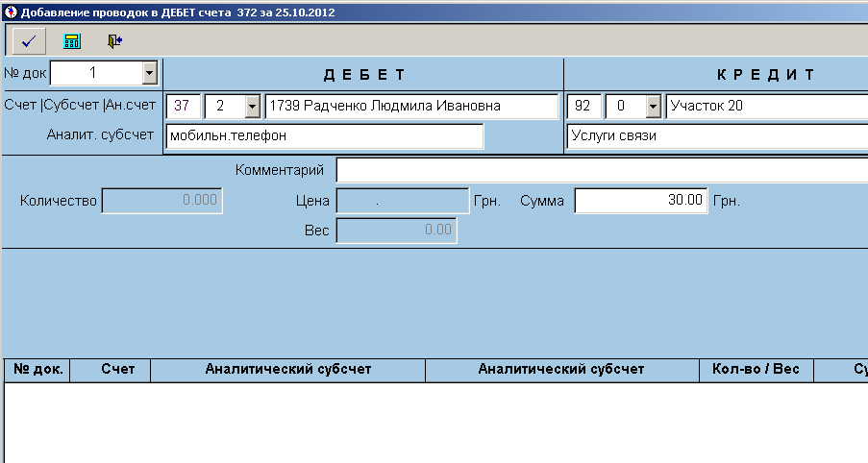Focus the Комментарий text field

601,171
